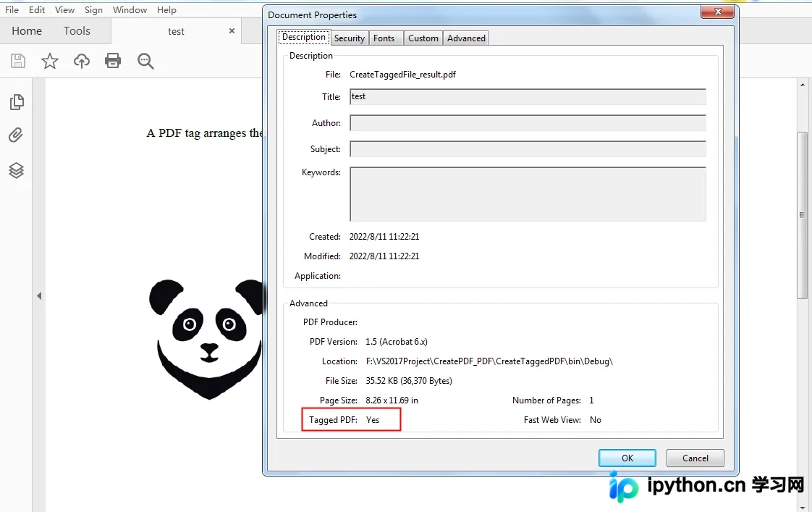Expand the left navigation pane arrow
Screen dimensions: 812x512
(x=39, y=296)
